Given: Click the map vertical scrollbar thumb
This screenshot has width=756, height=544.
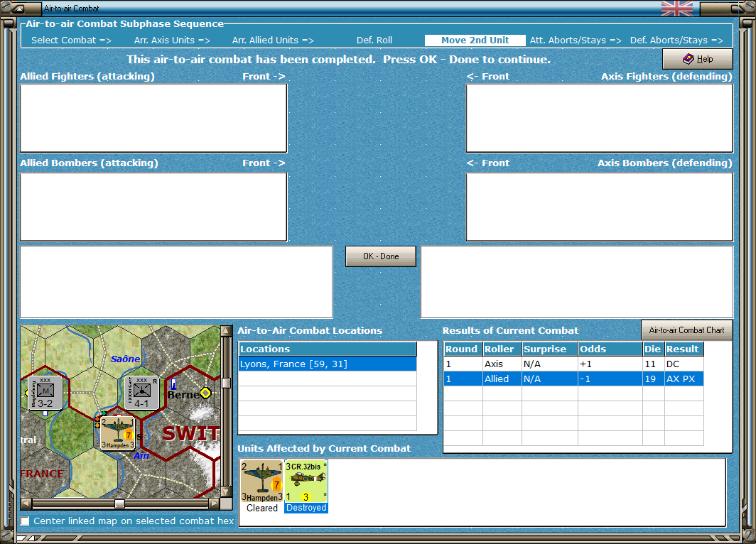Looking at the screenshot, I should click(x=226, y=383).
